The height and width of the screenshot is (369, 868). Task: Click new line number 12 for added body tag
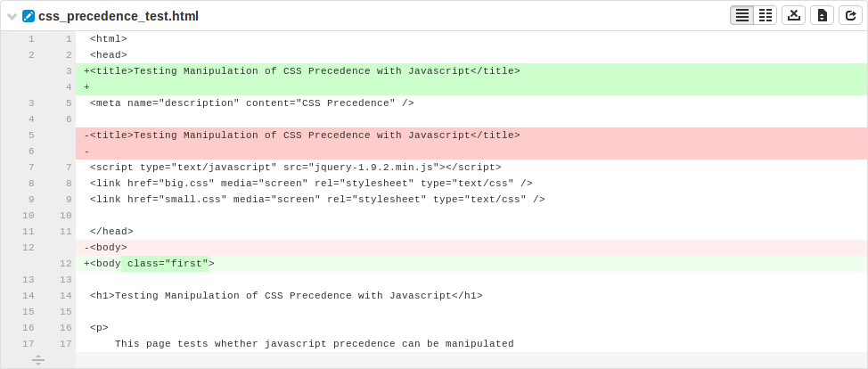[x=65, y=263]
